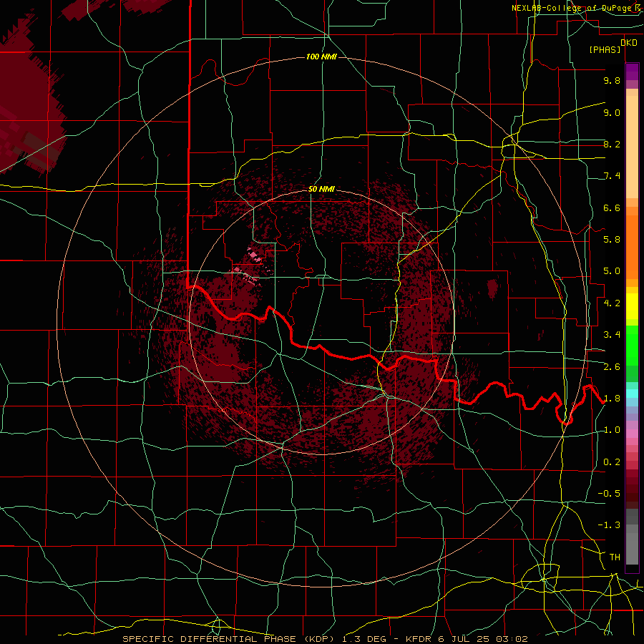Click the 7.4 value on the color scale

click(612, 176)
